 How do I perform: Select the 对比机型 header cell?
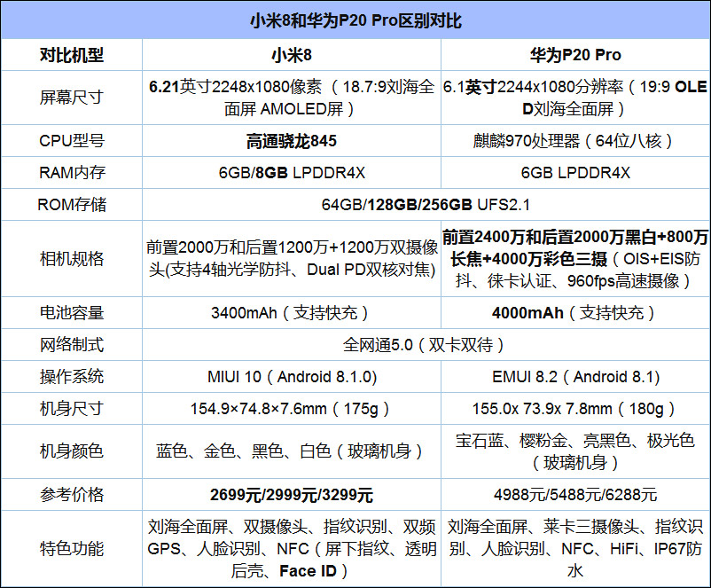72,55
